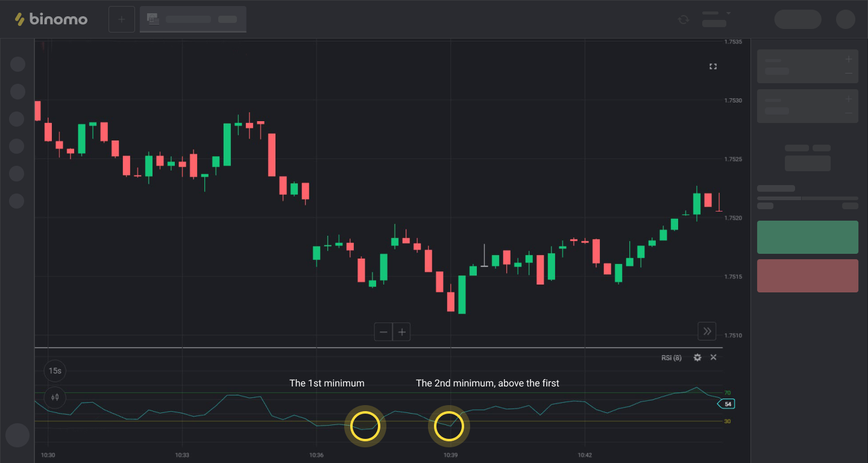Close the RSI indicator panel
The height and width of the screenshot is (463, 868).
713,357
